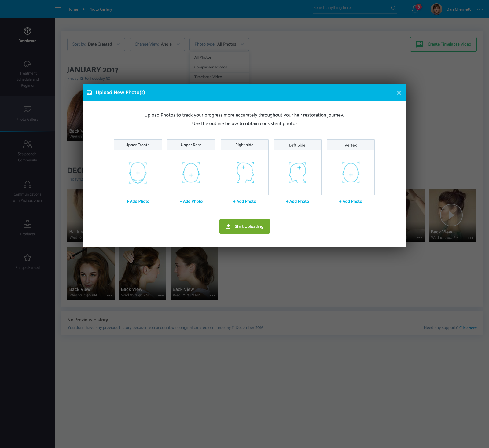
Task: Go to Scalpcoach Community
Action: pyautogui.click(x=28, y=150)
